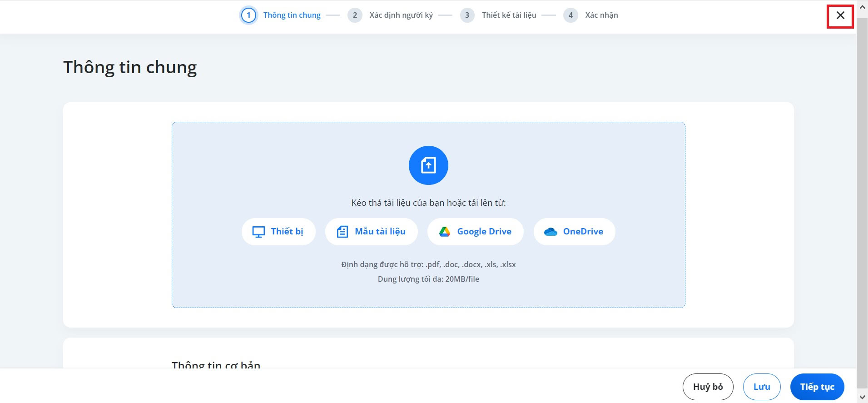Go to step 3 Thiết kế tài liệu

tap(498, 15)
